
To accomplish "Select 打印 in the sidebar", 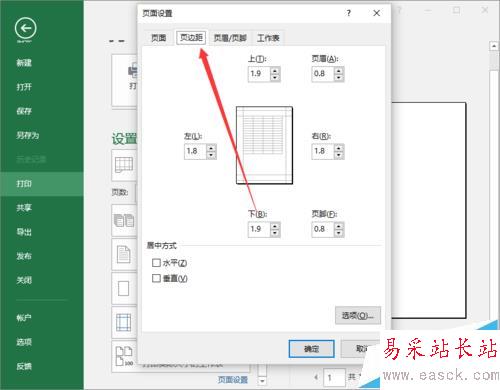I will click(42, 184).
